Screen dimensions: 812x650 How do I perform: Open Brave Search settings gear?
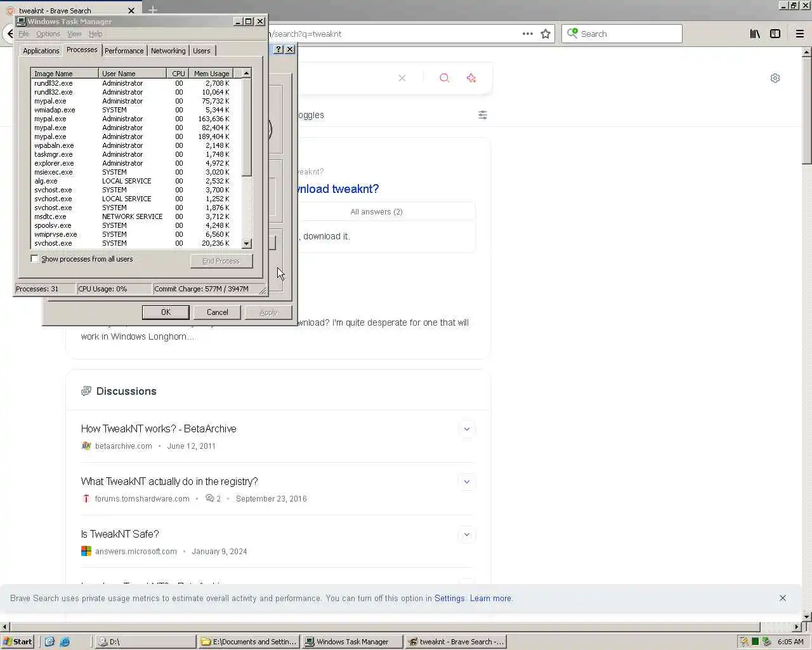[775, 78]
